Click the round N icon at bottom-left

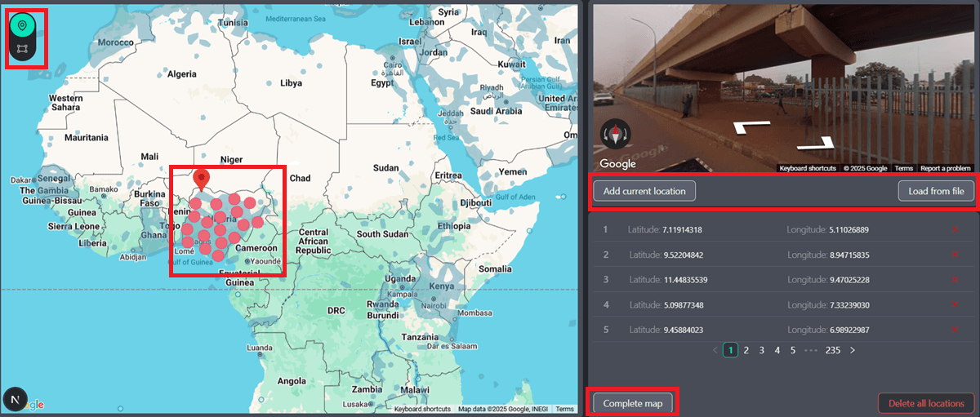click(16, 399)
